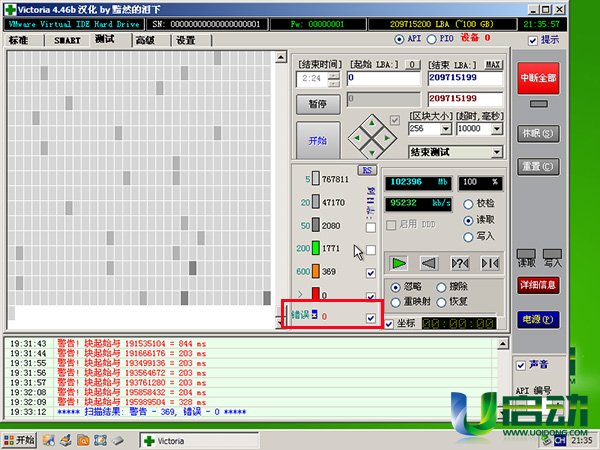Click the up arrow on the direction pad
Image resolution: width=600 pixels, height=450 pixels.
pos(372,123)
